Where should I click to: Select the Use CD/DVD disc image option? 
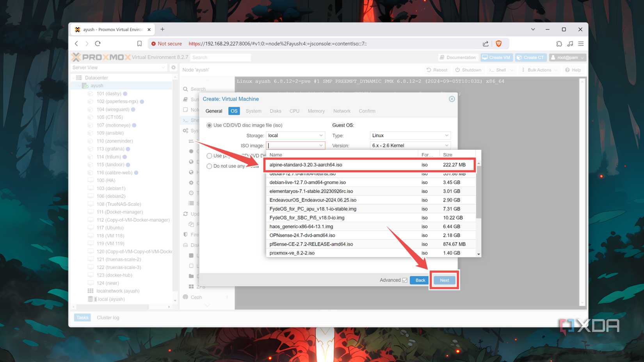(209, 125)
